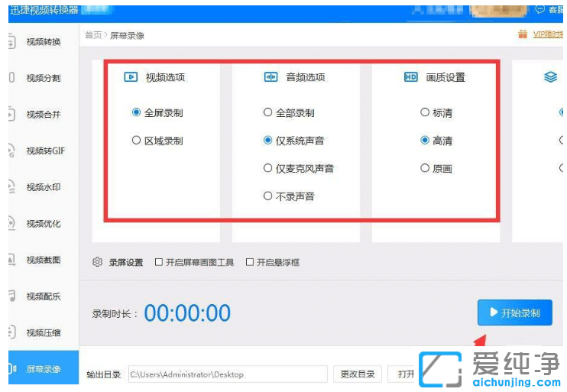The image size is (567, 392).
Task: Choose 标清 quality
Action: pos(436,112)
